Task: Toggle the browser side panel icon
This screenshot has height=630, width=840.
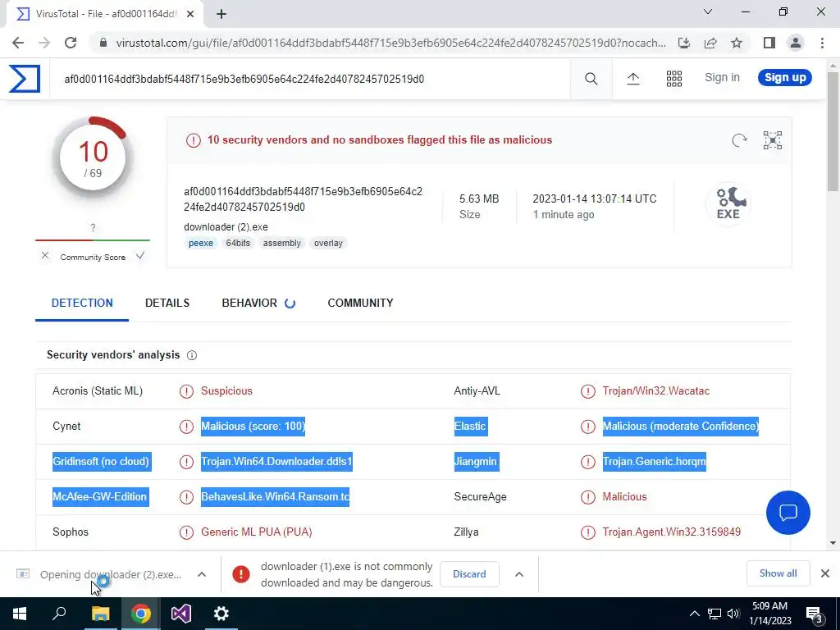Action: click(x=769, y=43)
